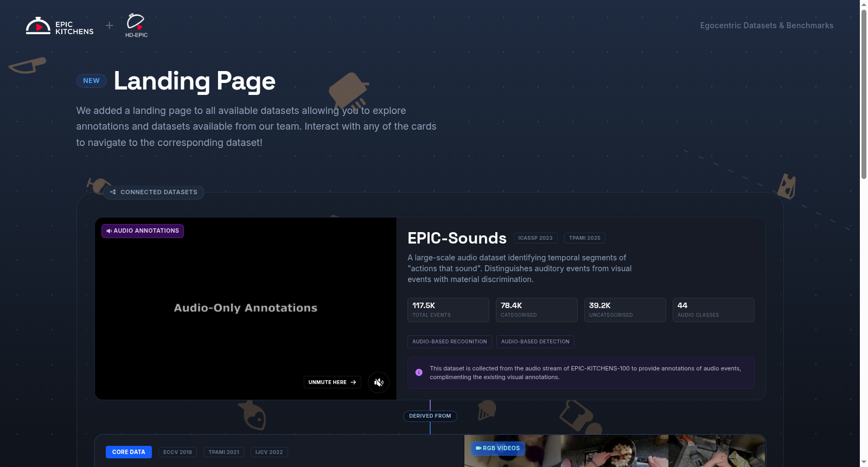Select the AUDIO-BASED RECOGNITION tag

[450, 342]
